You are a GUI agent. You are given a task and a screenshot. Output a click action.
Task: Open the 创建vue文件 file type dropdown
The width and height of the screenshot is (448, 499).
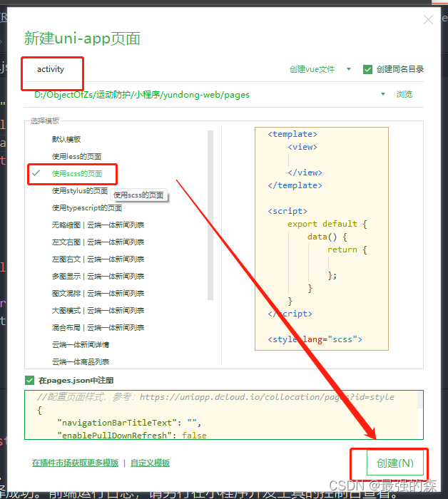pos(320,69)
